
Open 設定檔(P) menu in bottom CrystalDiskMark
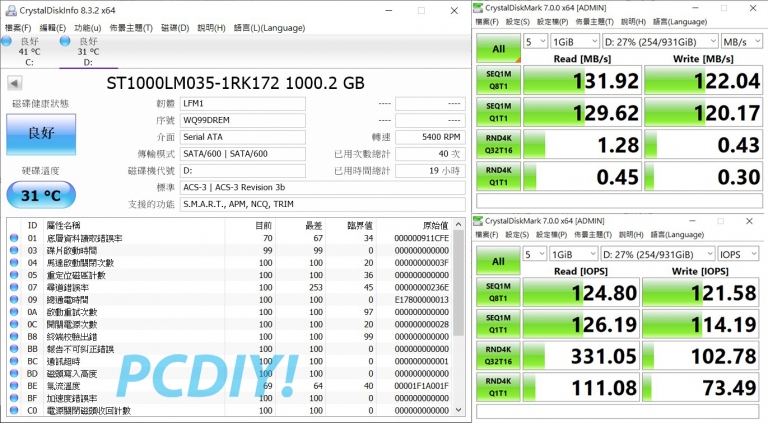[551, 235]
